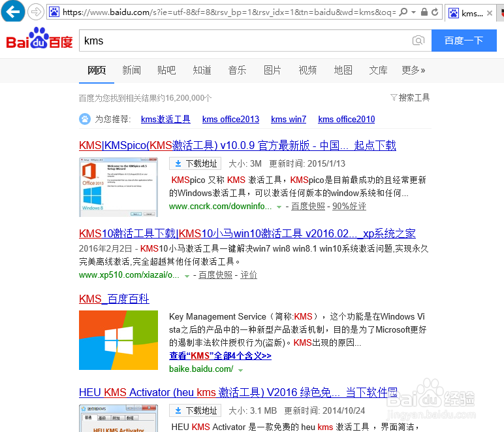504x432 pixels.
Task: Click 查看“KMS”全部4个含义>> link
Action: pyautogui.click(x=220, y=356)
